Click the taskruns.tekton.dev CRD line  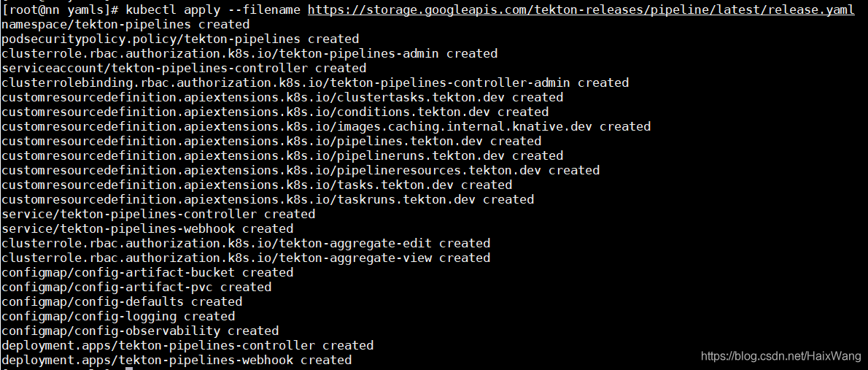(x=268, y=199)
